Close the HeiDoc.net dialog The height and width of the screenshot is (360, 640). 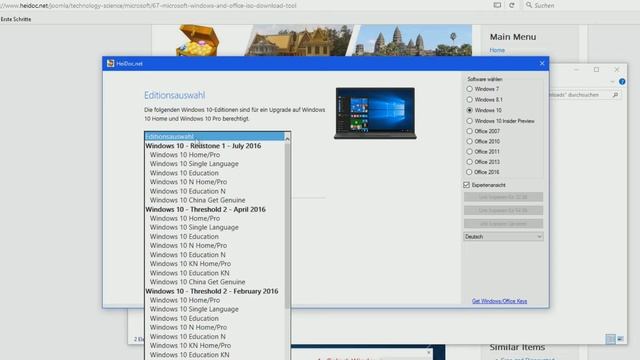(x=542, y=64)
